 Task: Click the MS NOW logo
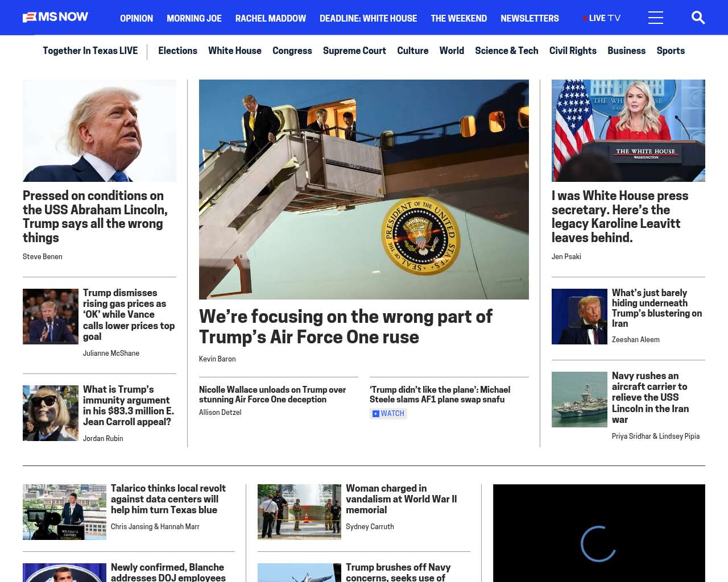pyautogui.click(x=56, y=17)
